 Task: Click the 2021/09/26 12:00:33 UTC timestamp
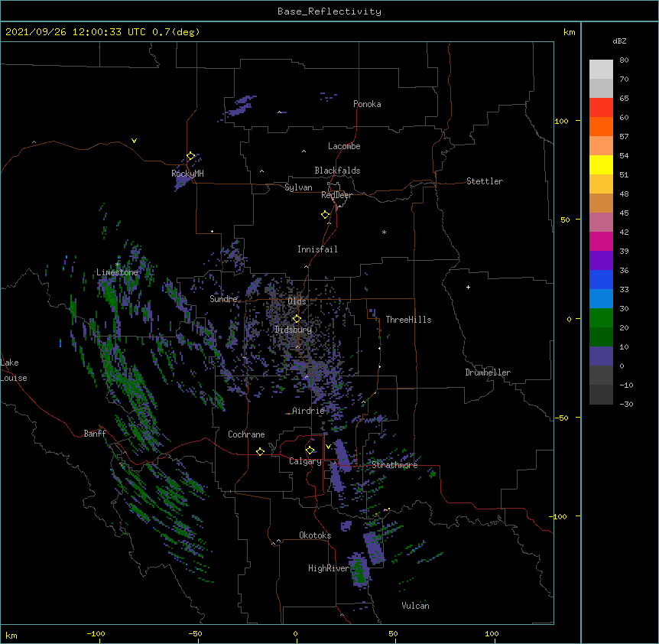[76, 32]
